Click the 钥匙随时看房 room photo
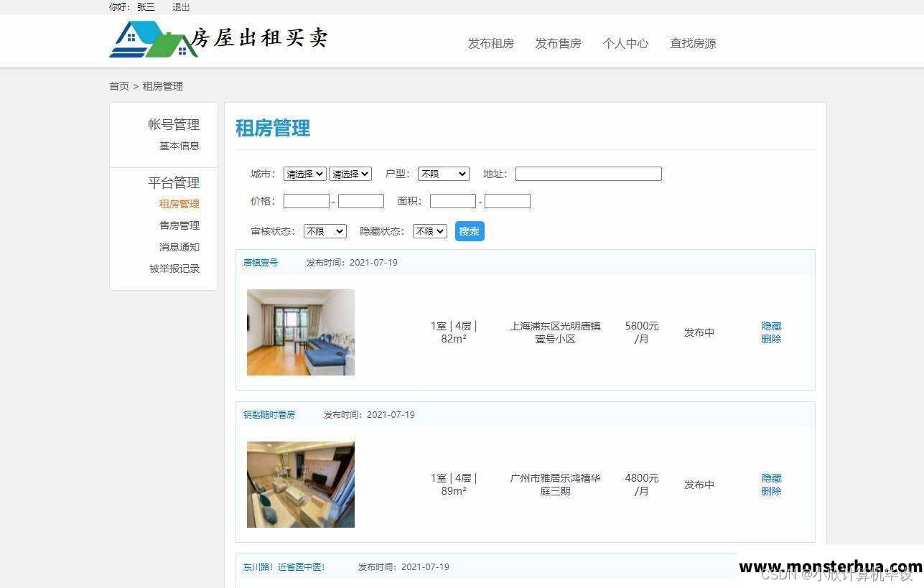The width and height of the screenshot is (924, 588). tap(301, 485)
